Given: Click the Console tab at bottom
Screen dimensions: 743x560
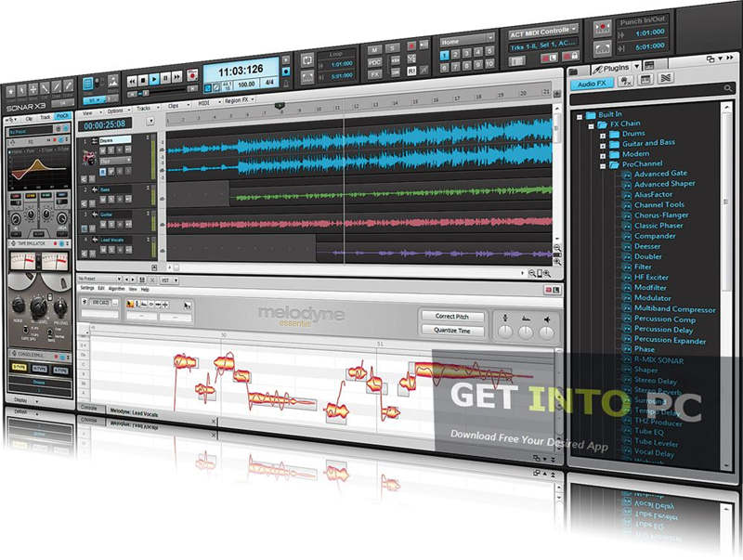Looking at the screenshot, I should click(x=88, y=408).
